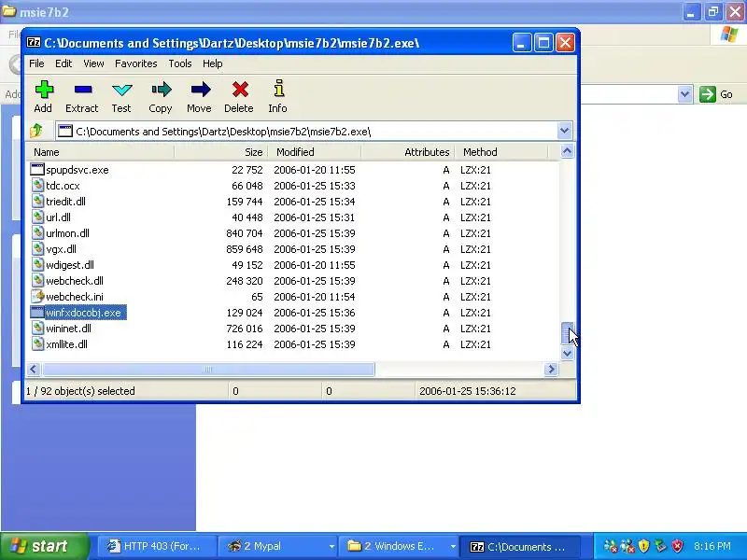Select the vgx.dll file icon
The height and width of the screenshot is (560, 747).
37,249
